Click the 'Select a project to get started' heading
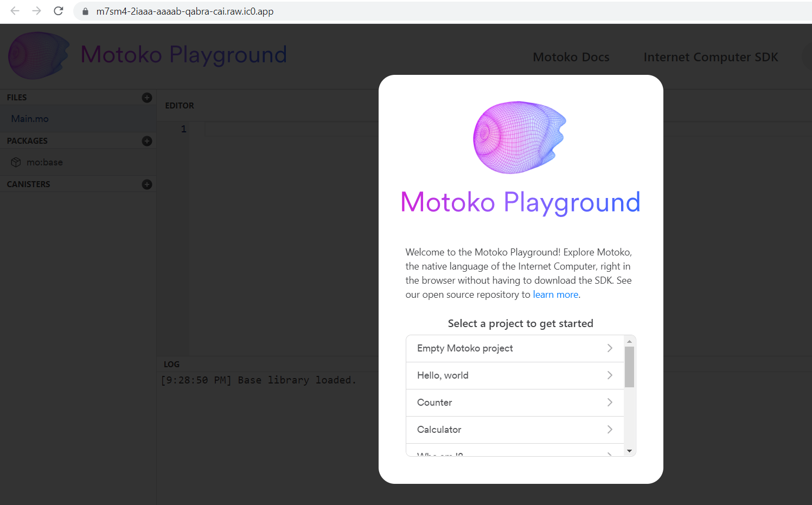This screenshot has width=812, height=505. click(521, 323)
